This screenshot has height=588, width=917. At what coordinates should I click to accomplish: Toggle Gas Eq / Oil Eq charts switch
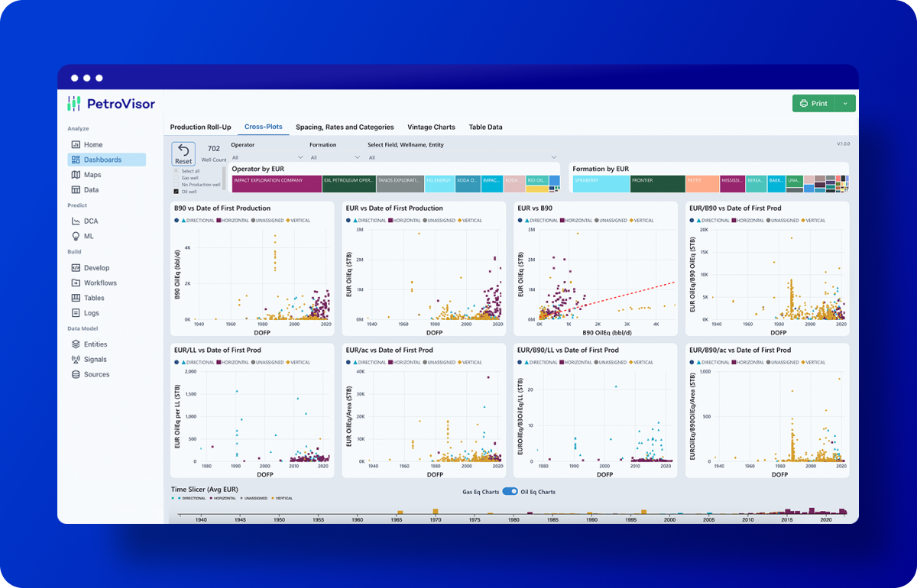(x=510, y=492)
